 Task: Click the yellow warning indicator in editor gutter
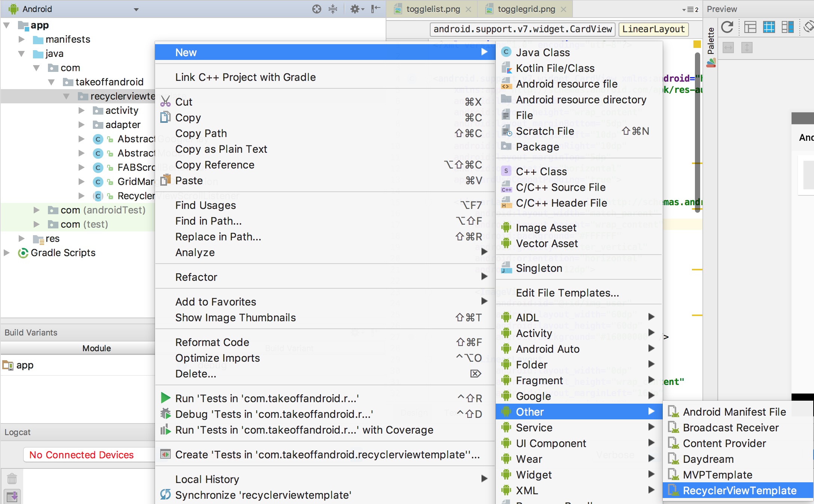click(x=697, y=45)
